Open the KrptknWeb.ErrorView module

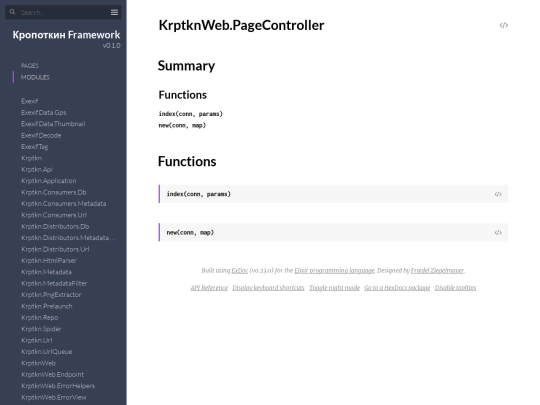point(54,397)
